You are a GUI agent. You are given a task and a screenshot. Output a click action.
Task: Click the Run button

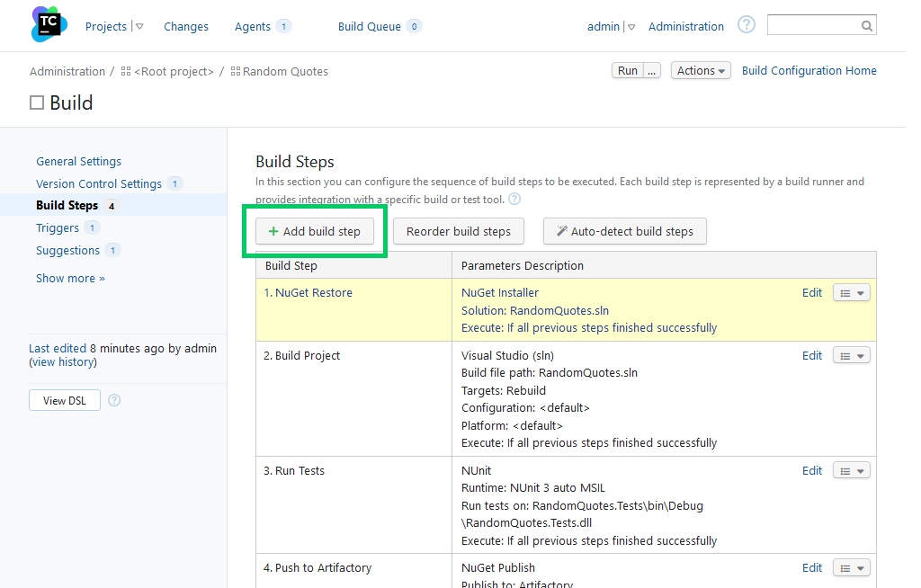tap(627, 70)
